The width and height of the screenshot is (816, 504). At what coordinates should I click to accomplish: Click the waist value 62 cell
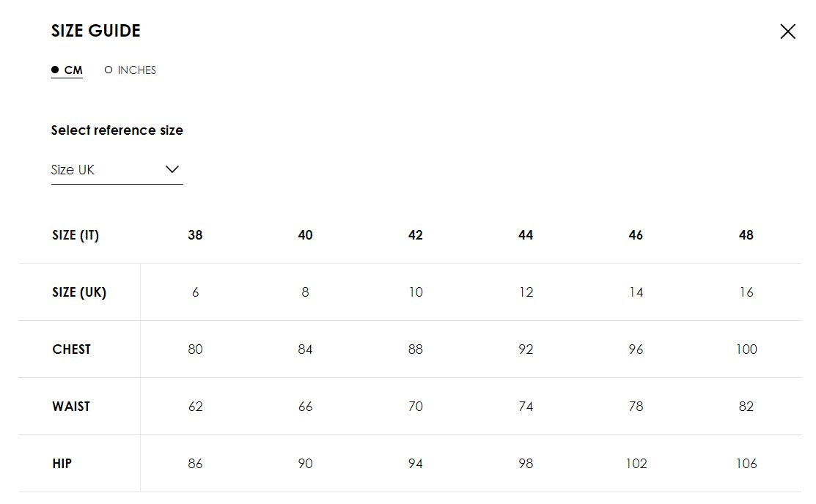[195, 407]
